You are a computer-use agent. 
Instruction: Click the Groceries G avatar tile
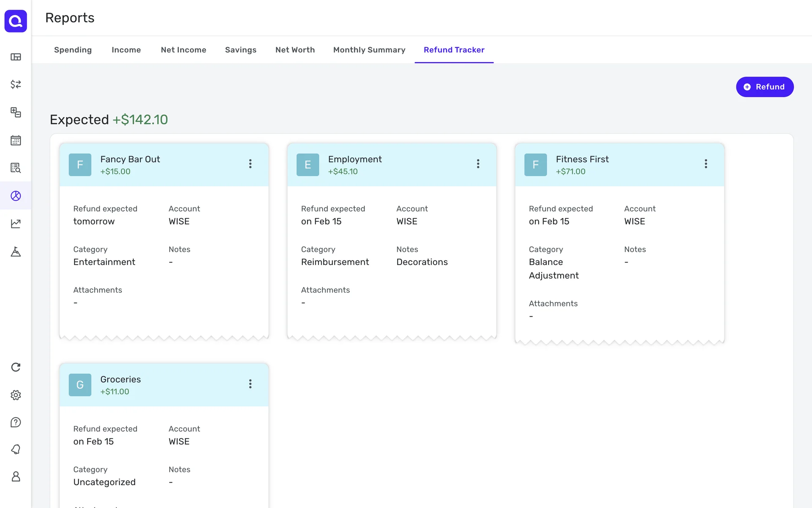[80, 385]
